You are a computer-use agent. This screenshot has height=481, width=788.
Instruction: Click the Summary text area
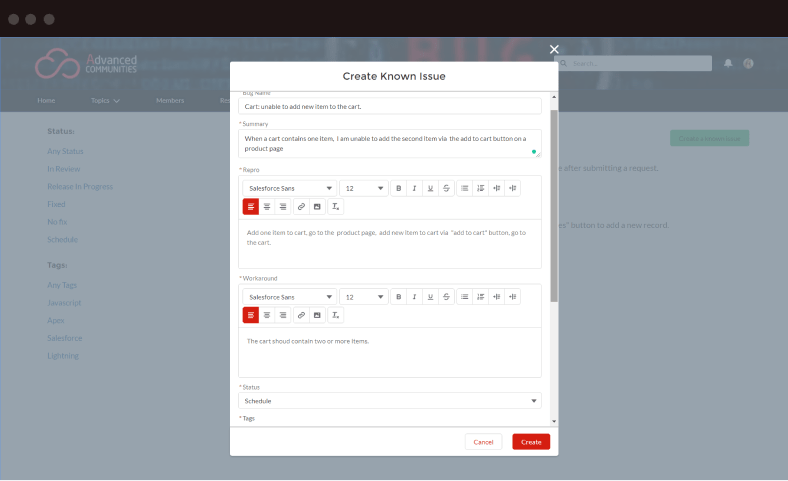coord(390,143)
